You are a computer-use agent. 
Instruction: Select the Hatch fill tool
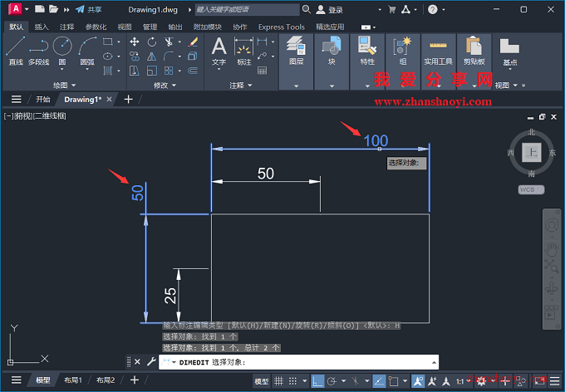(x=108, y=71)
